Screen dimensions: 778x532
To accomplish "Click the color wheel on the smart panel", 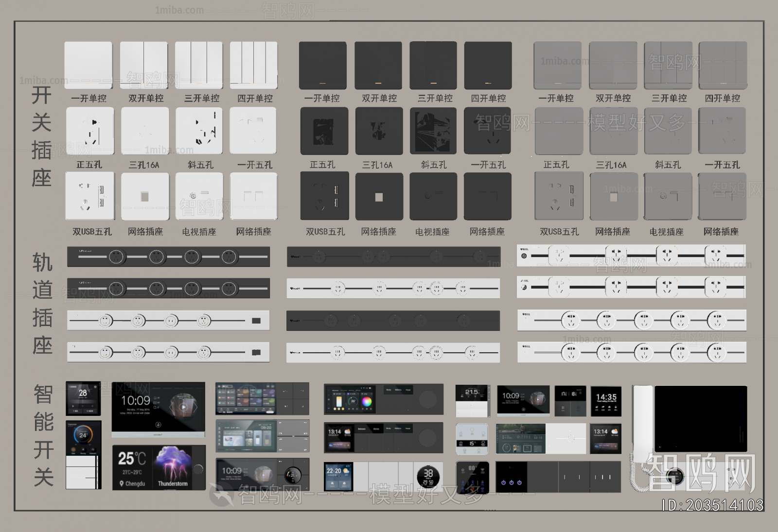I will [367, 401].
